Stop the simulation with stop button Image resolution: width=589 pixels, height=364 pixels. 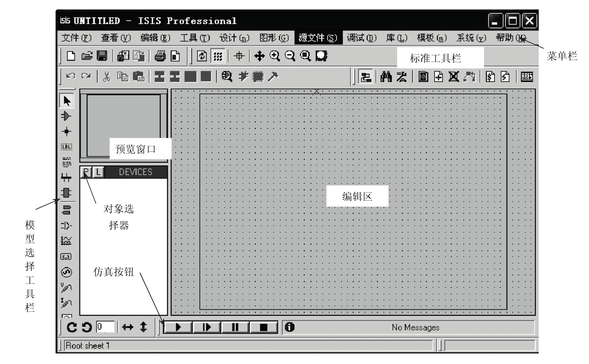point(263,327)
